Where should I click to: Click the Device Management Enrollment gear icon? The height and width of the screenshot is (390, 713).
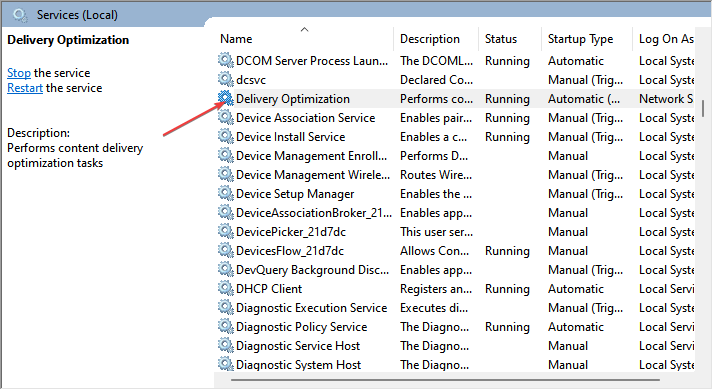coord(226,155)
